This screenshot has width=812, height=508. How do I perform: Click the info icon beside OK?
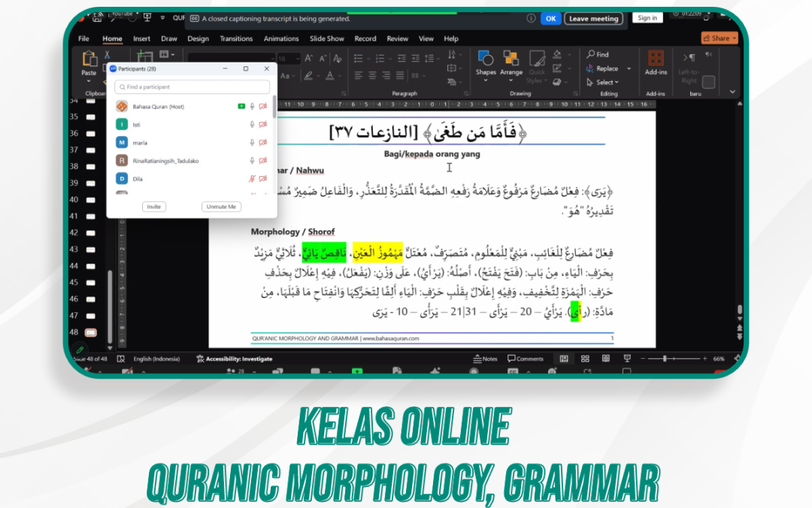[x=531, y=18]
